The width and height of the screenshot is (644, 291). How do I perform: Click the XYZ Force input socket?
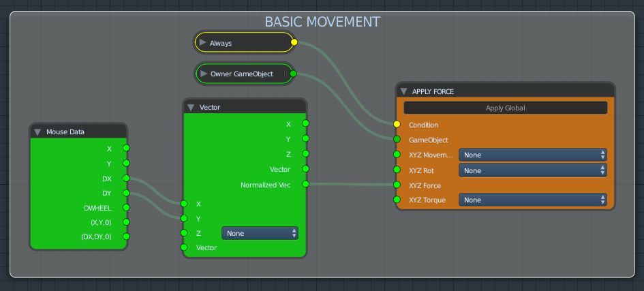point(397,185)
